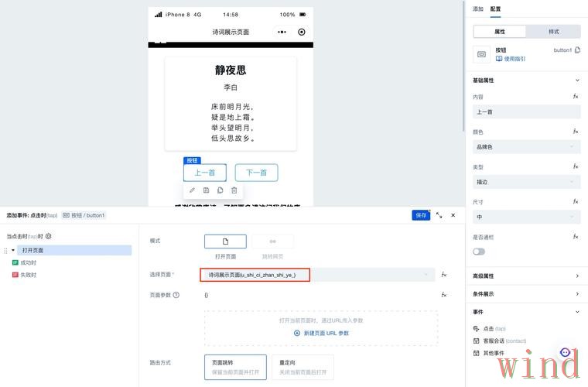The image size is (588, 387).
Task: Click the blue 保存 button
Action: pos(421,215)
